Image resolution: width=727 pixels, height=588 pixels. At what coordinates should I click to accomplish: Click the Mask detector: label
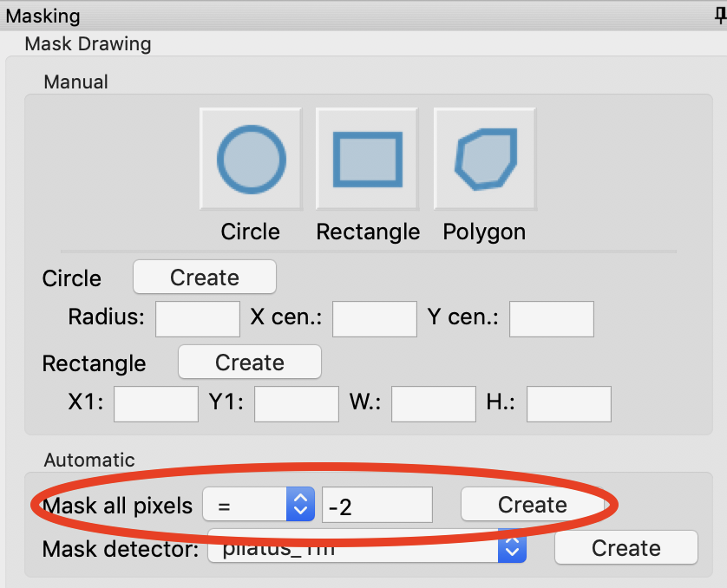(x=121, y=549)
